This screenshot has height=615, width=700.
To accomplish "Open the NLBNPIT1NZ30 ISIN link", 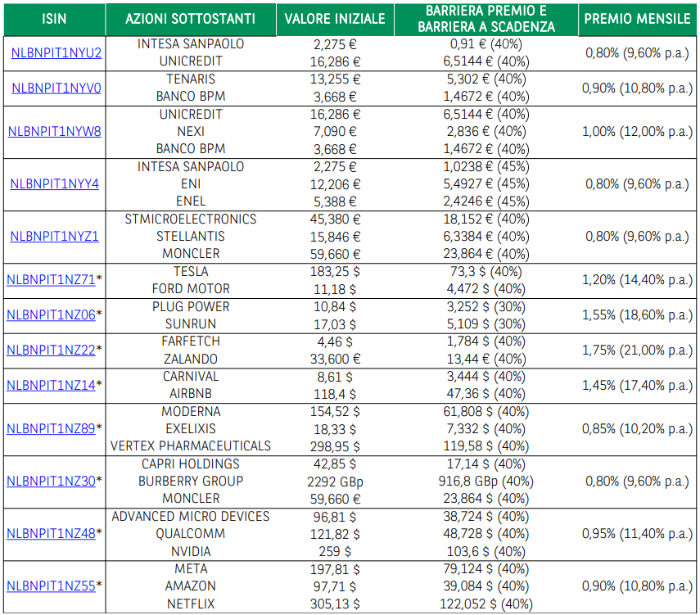I will pos(51,481).
